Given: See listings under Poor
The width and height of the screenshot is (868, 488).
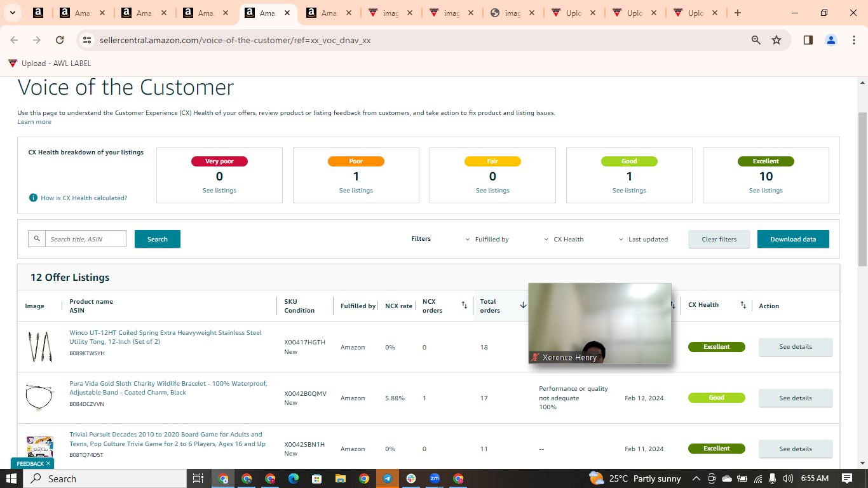Looking at the screenshot, I should [356, 191].
